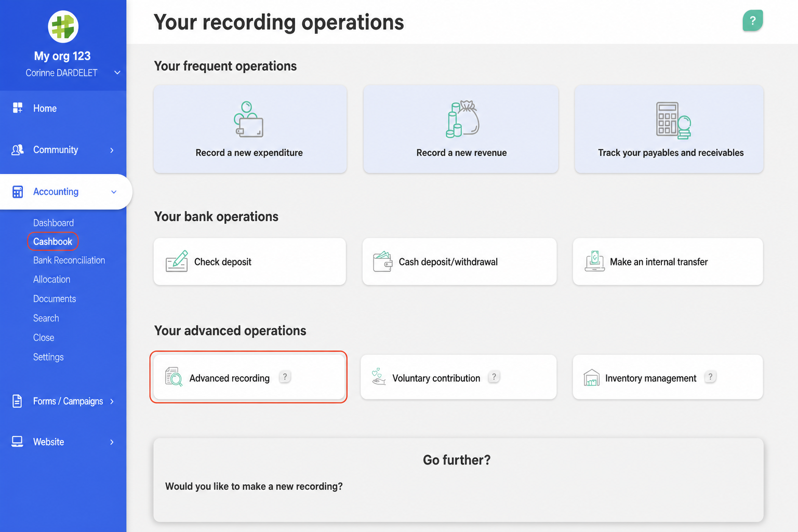The width and height of the screenshot is (798, 532).
Task: Open Search under Accounting
Action: [x=46, y=318]
